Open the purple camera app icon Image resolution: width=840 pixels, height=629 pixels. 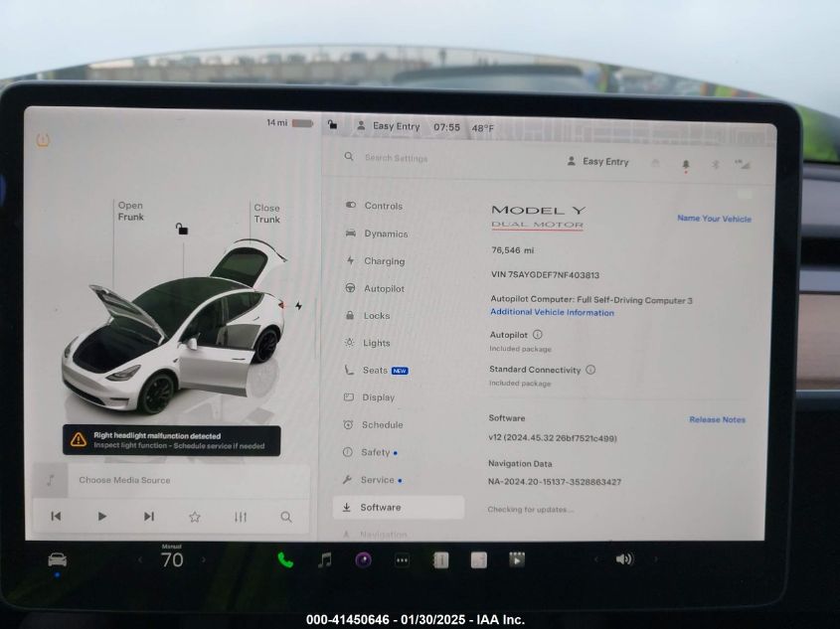pyautogui.click(x=363, y=559)
